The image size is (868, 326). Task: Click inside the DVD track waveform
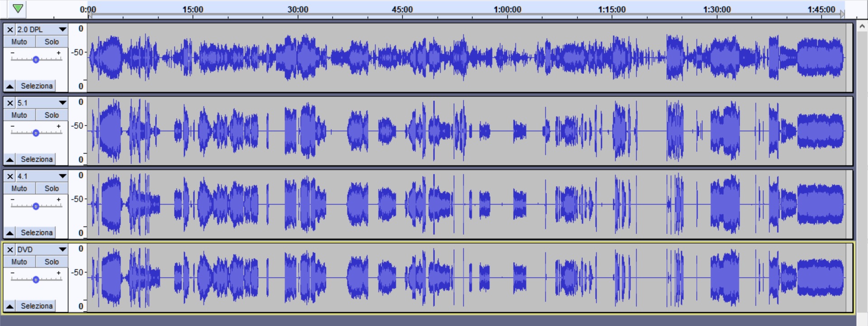466,278
